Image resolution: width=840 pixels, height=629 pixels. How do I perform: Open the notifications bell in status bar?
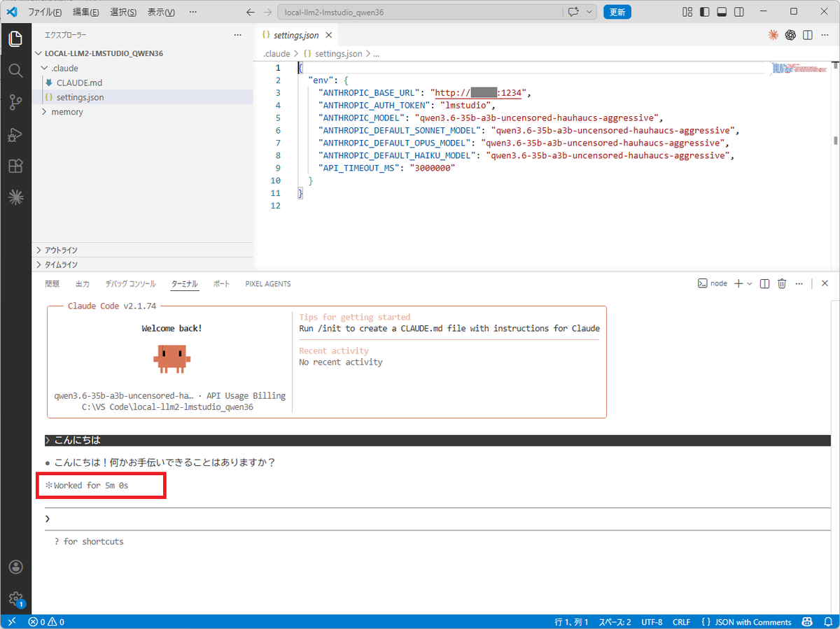click(827, 622)
